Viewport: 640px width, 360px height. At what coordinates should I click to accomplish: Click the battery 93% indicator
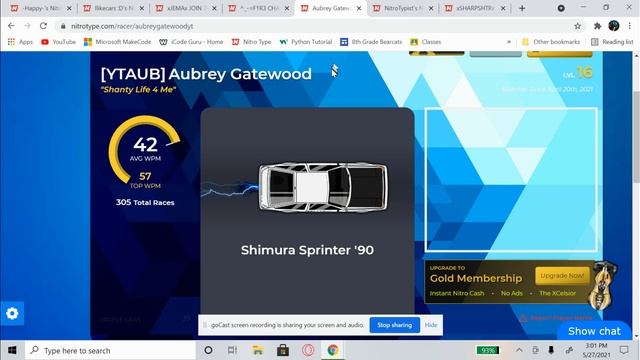[487, 350]
